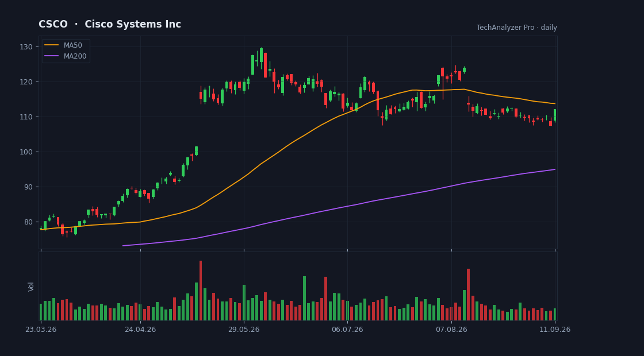This screenshot has width=644, height=356.
Task: Click the 11.09.26 date label
Action: point(555,330)
